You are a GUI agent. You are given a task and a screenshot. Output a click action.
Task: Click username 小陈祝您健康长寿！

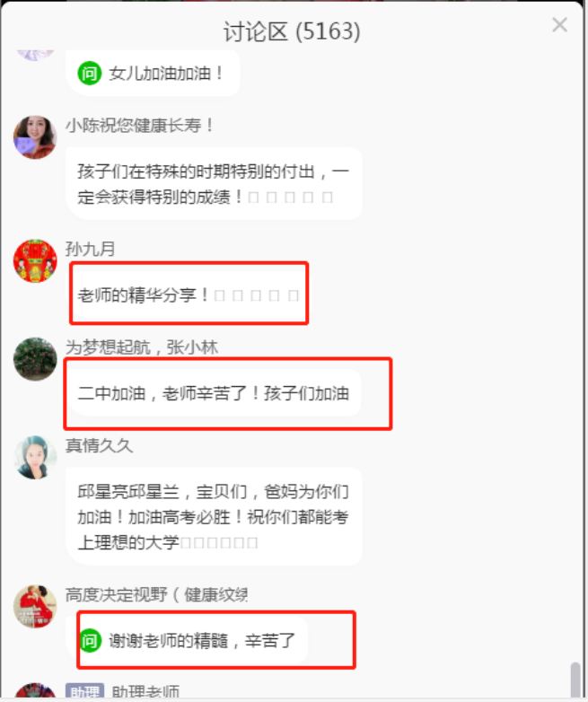140,126
